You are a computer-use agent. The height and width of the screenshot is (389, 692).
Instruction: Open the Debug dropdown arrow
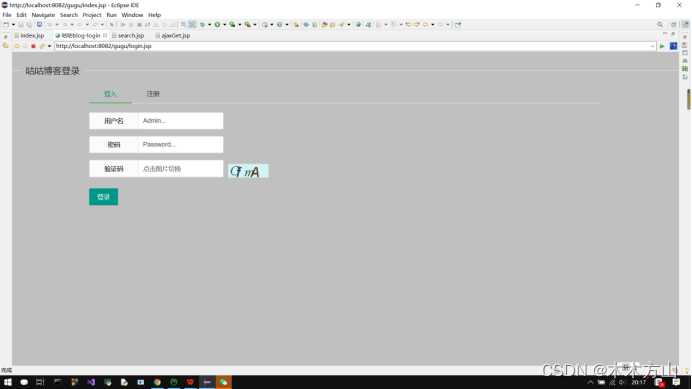[x=209, y=25]
